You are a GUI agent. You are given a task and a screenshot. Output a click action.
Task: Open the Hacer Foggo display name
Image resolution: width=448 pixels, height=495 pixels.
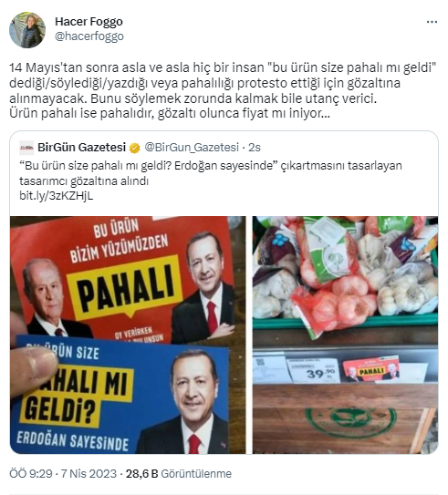pos(89,22)
